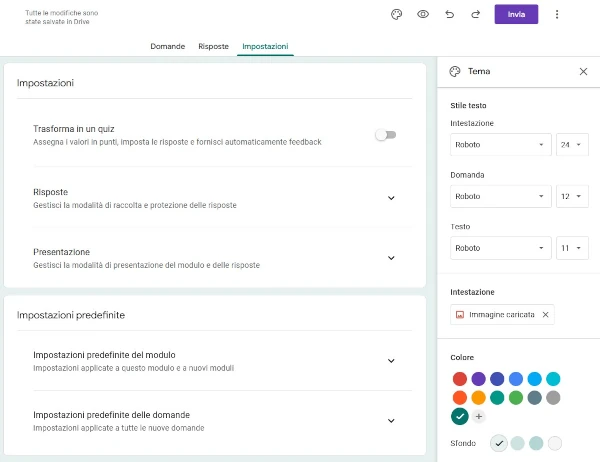Expand Impostazioni predefinite del modulo

[x=391, y=361]
